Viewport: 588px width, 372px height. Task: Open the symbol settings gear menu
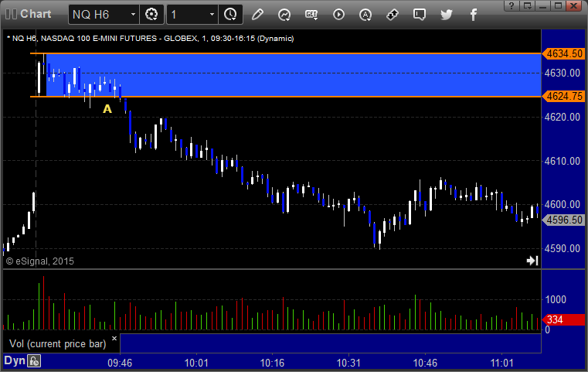click(x=151, y=15)
